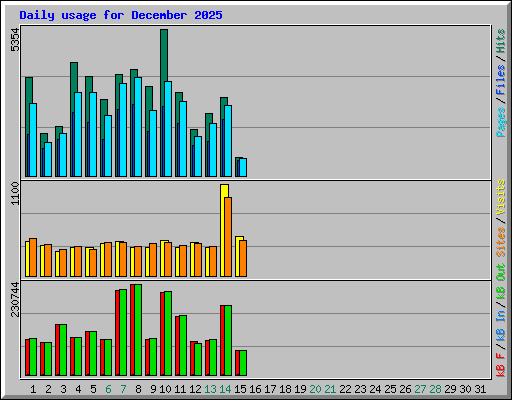The height and width of the screenshot is (400, 512).
Task: Click day 12 on the date axis
Action: tap(195, 389)
